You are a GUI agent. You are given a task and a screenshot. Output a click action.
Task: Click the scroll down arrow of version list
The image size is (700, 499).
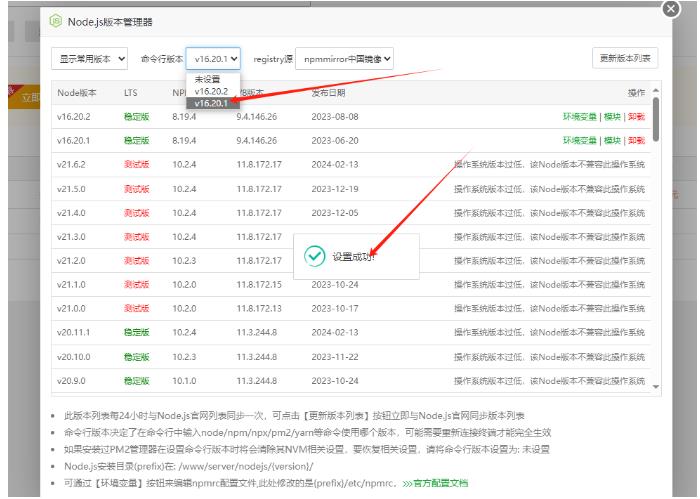tap(655, 387)
